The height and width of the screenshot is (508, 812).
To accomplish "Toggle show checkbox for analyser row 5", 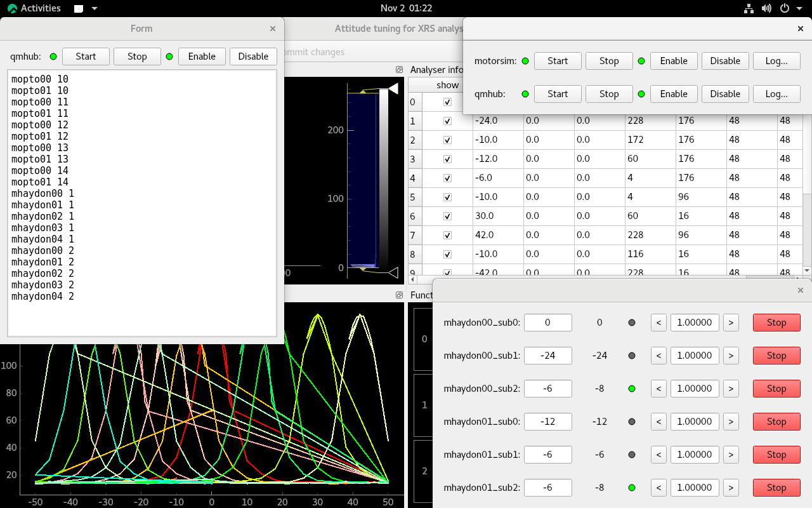I will [447, 197].
